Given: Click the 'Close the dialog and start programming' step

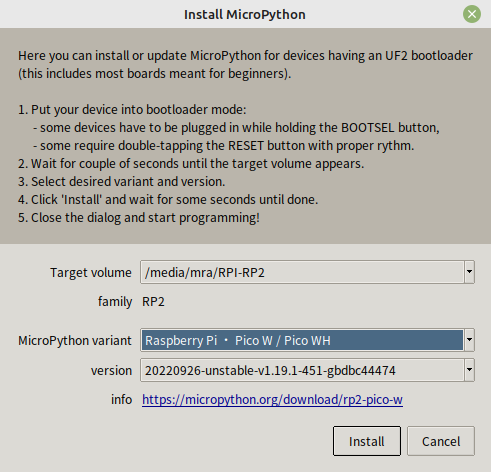Looking at the screenshot, I should coord(139,218).
